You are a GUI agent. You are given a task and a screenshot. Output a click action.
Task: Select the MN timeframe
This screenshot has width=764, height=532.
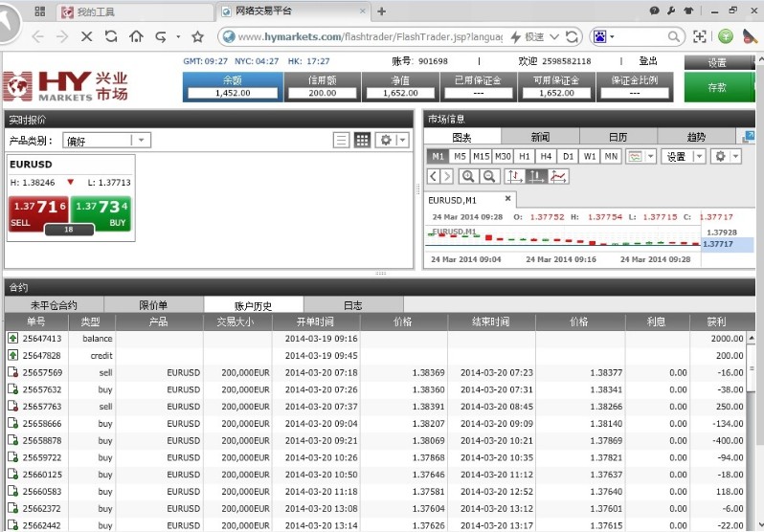611,156
